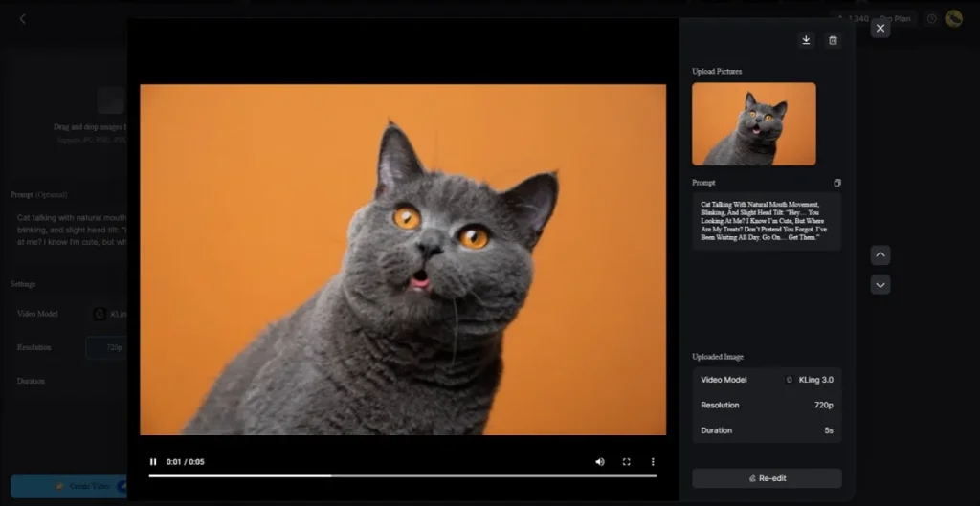The width and height of the screenshot is (980, 506).
Task: Click the prompt text box in side panel
Action: pyautogui.click(x=767, y=221)
